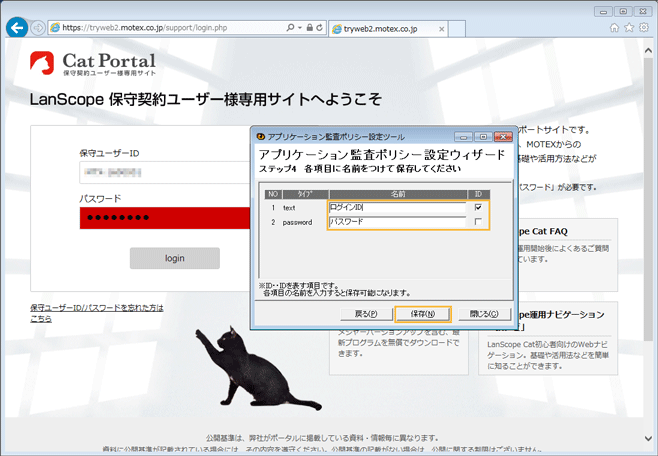658x456 pixels.
Task: Maximize the policy wizard dialog
Action: coord(483,137)
